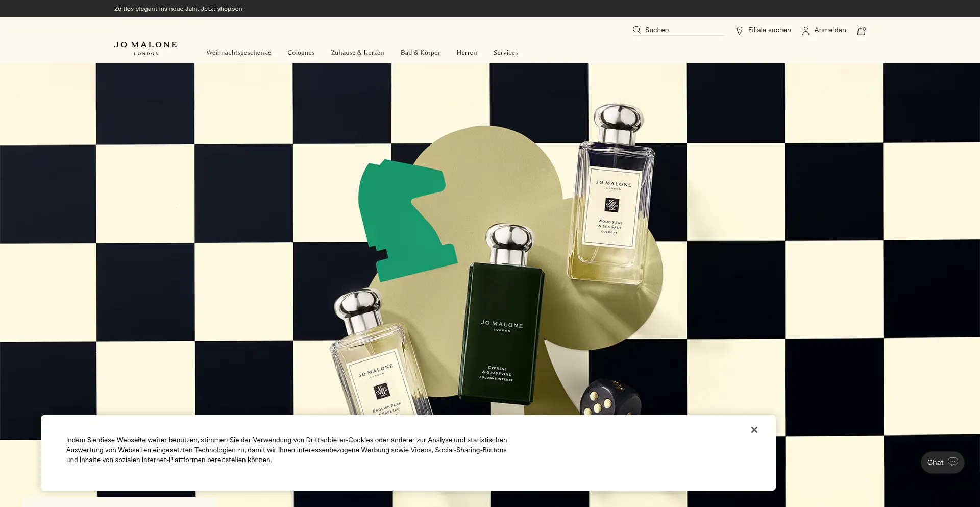Open the Zuhause & Kerzen menu
Viewport: 980px width, 507px height.
coord(357,52)
